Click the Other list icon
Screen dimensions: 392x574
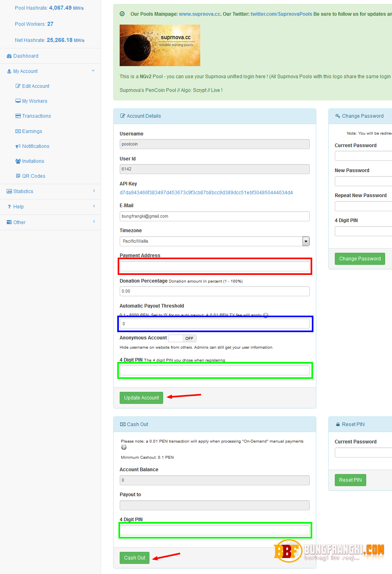click(x=9, y=223)
